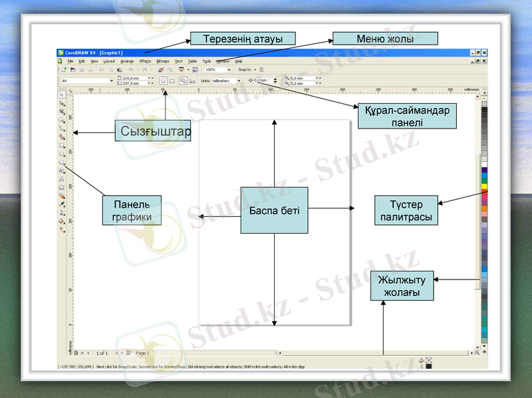Pick the Eyedropper tool
Image resolution: width=532 pixels, height=398 pixels.
click(x=62, y=204)
